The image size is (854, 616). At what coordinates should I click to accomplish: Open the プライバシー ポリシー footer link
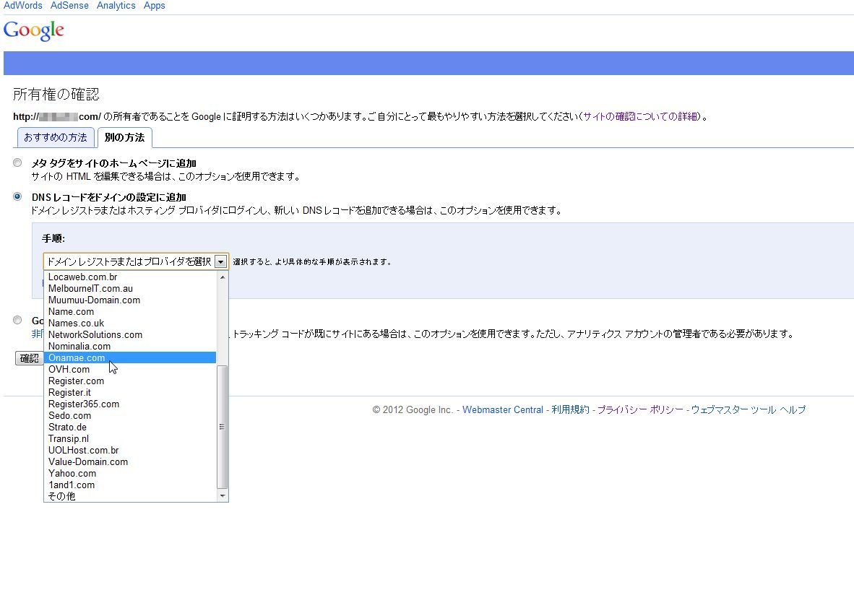click(x=640, y=409)
